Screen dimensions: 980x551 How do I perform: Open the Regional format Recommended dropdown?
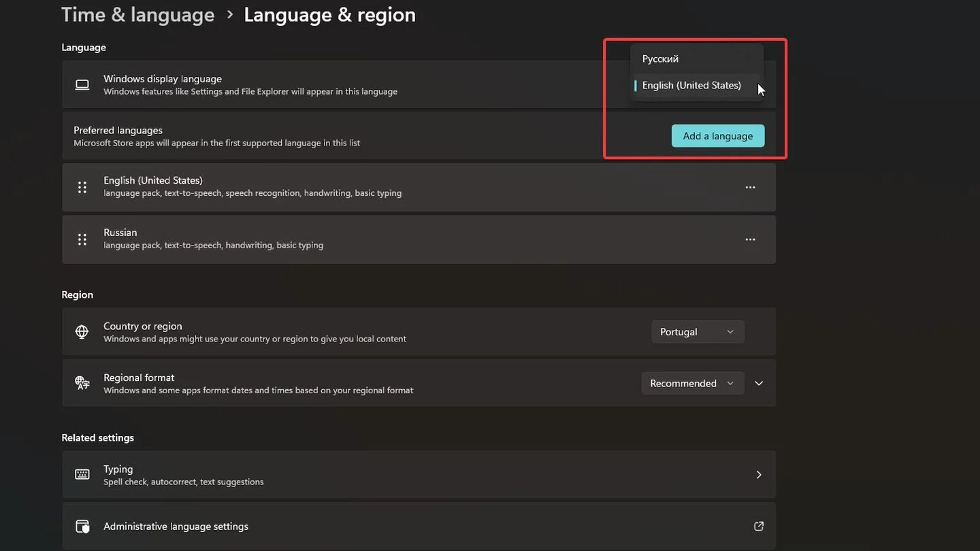(x=693, y=384)
